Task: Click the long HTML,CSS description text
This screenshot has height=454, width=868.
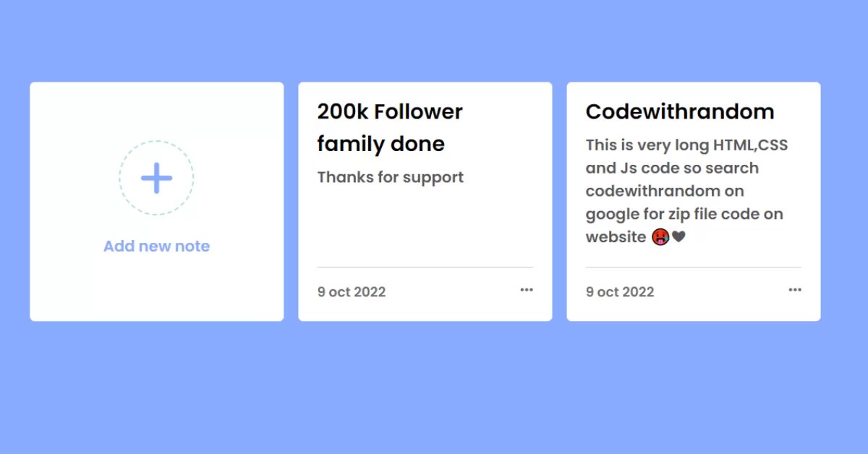Action: pyautogui.click(x=687, y=191)
